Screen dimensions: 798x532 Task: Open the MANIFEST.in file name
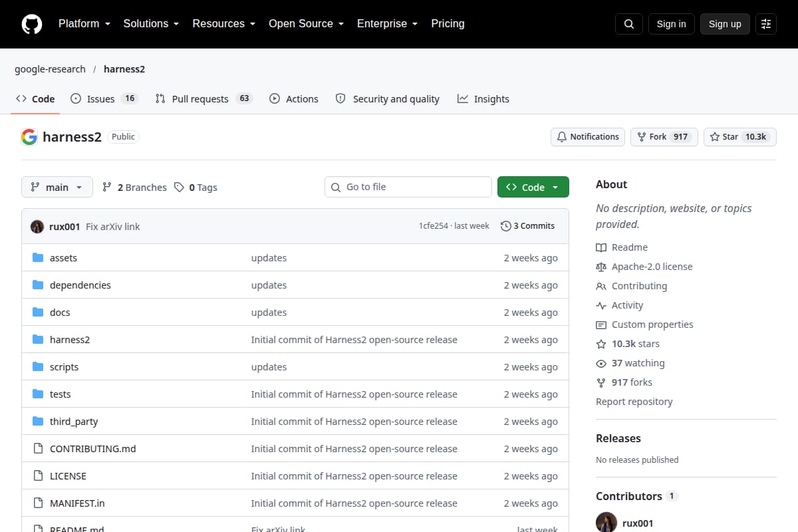coord(77,503)
